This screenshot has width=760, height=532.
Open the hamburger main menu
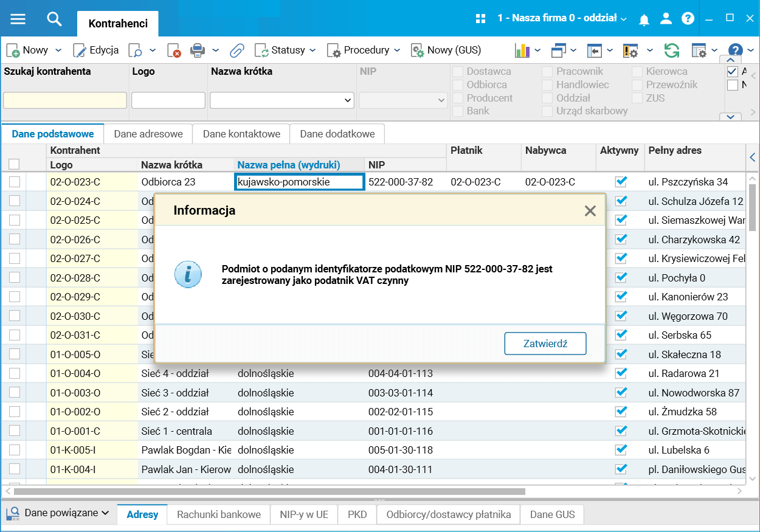[x=18, y=19]
